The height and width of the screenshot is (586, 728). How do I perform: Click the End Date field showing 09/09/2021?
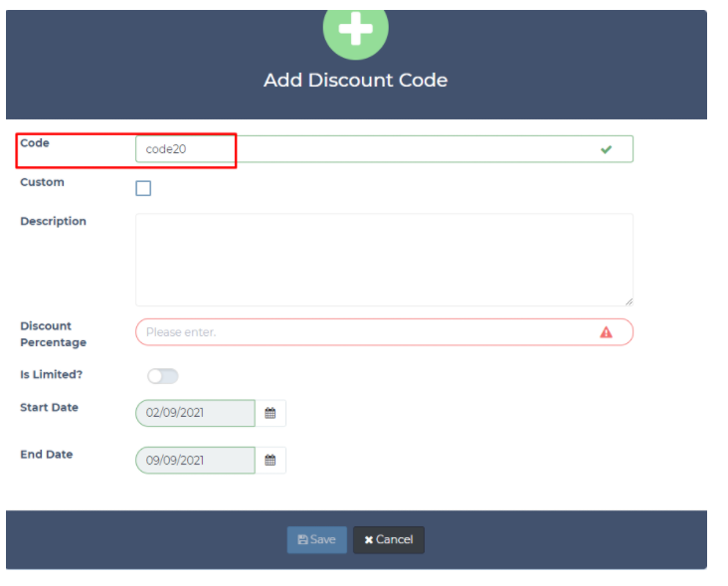coord(195,460)
